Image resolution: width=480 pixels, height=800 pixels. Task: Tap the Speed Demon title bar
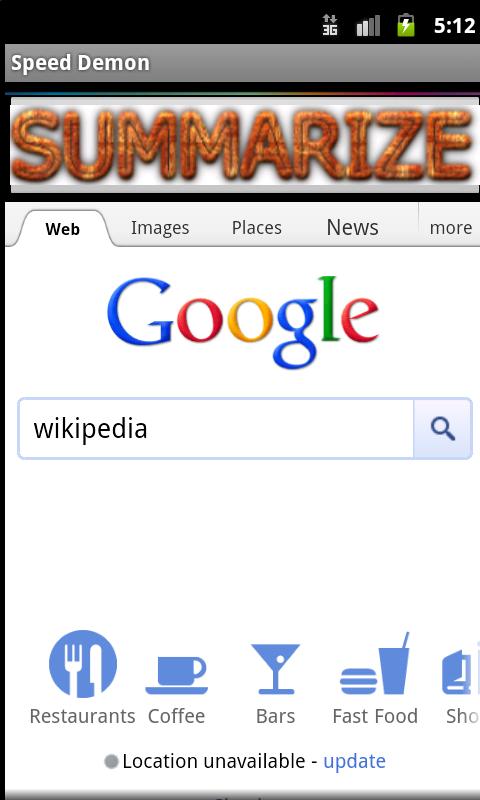(242, 63)
